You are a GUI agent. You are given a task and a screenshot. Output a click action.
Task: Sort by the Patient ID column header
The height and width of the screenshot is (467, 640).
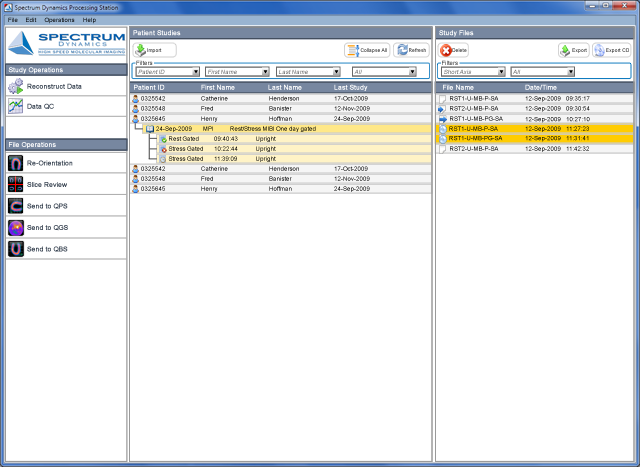149,87
